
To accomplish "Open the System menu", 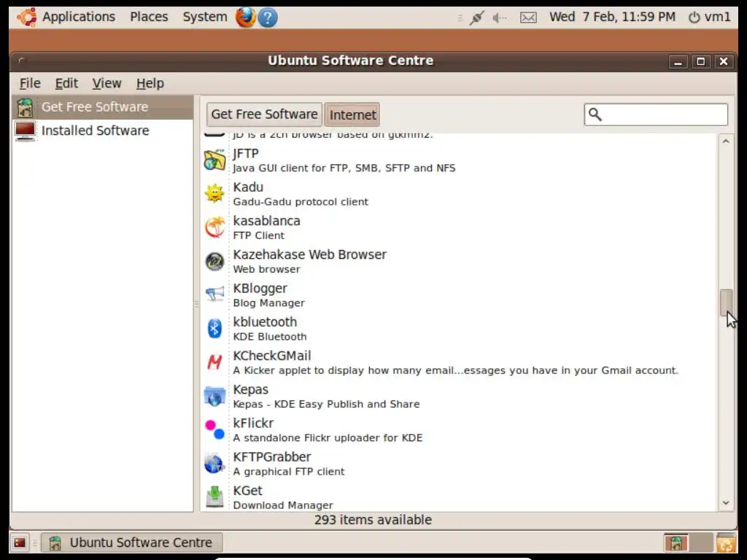I will click(x=205, y=17).
